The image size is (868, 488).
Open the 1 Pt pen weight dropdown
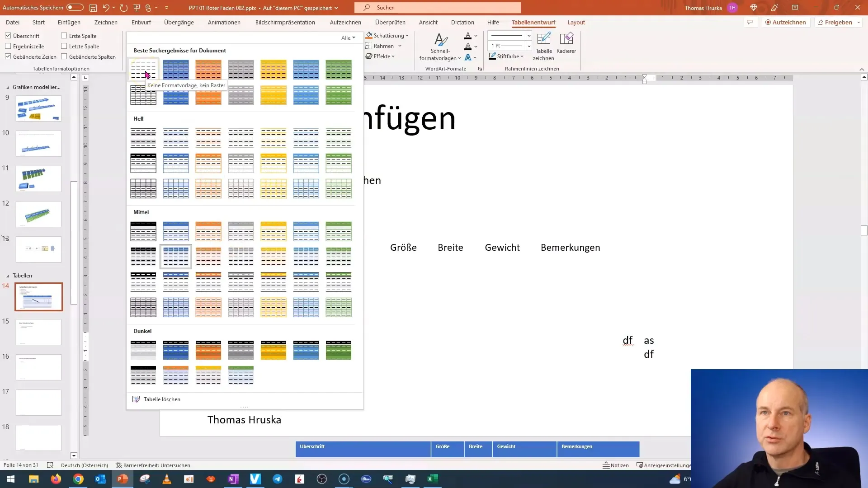tap(529, 46)
